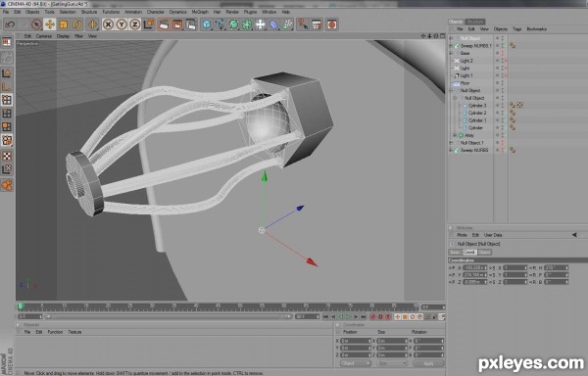Click the red record keyframe button
Image resolution: width=588 pixels, height=376 pixels.
pos(372,317)
